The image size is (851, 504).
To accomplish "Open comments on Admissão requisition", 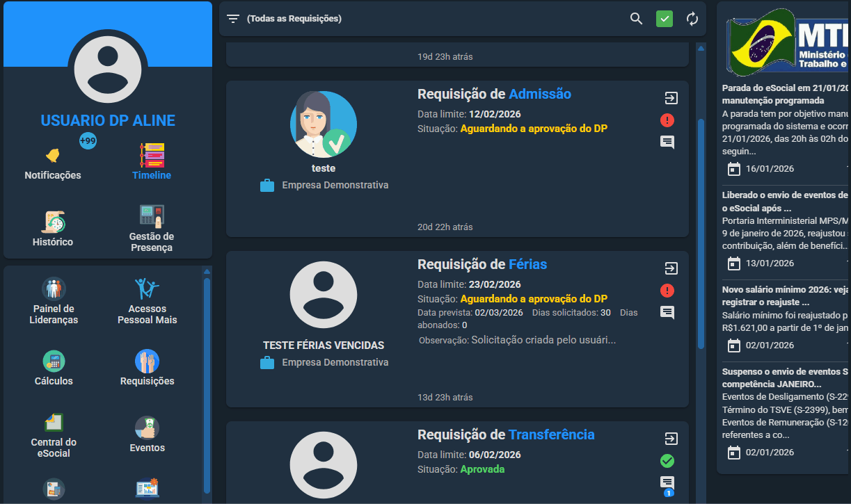I will click(667, 143).
